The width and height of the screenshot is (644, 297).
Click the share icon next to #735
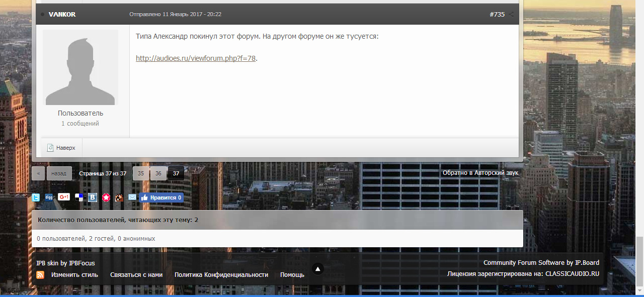(512, 15)
